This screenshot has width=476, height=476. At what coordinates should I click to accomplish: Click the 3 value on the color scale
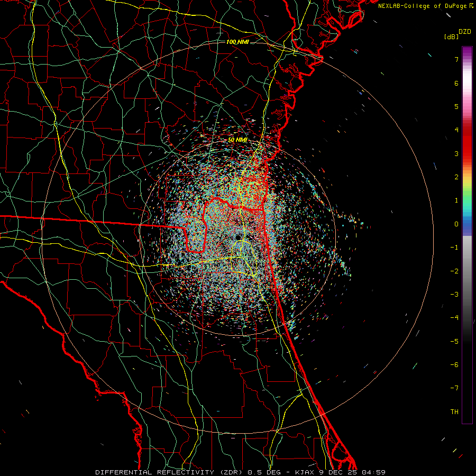coord(456,153)
